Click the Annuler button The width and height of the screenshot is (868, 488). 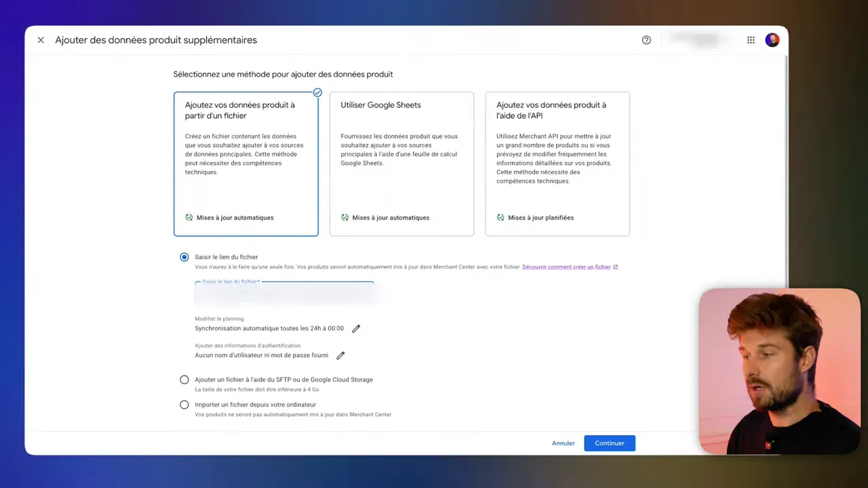(x=563, y=443)
